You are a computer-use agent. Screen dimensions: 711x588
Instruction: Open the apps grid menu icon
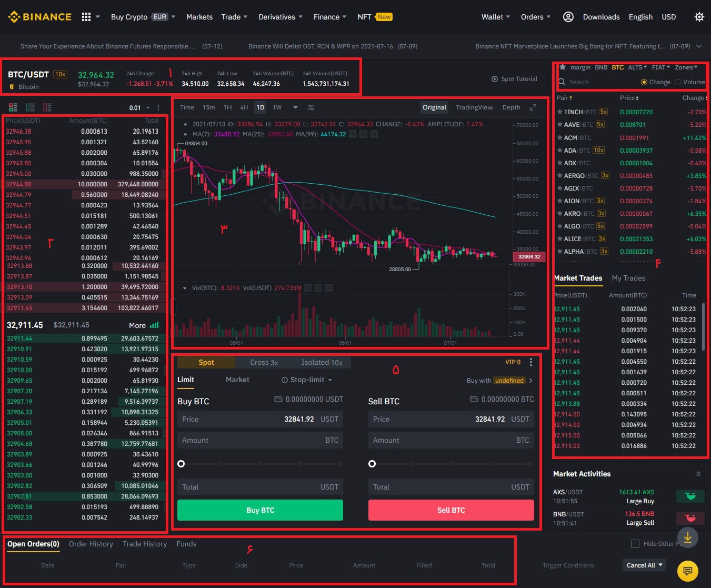[86, 17]
